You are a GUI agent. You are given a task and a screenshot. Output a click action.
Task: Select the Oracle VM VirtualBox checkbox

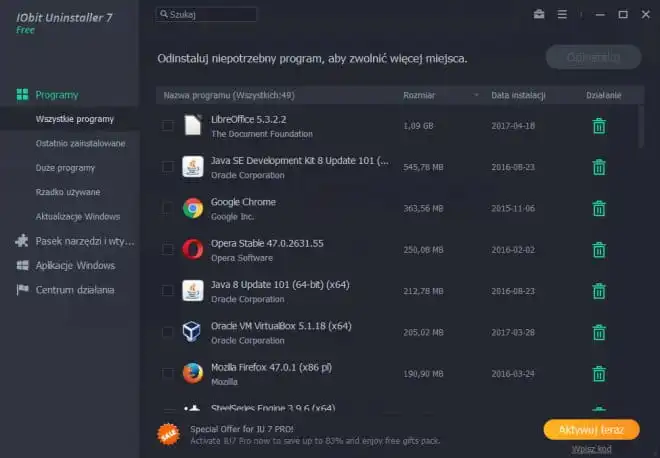point(168,332)
